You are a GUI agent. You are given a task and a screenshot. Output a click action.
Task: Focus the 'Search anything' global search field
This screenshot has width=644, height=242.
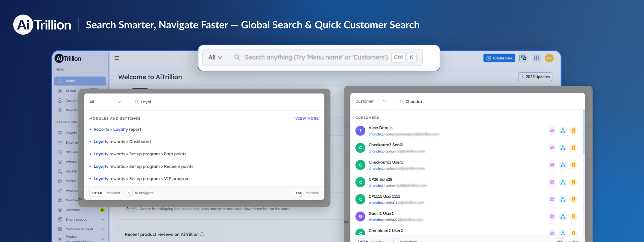coord(316,57)
